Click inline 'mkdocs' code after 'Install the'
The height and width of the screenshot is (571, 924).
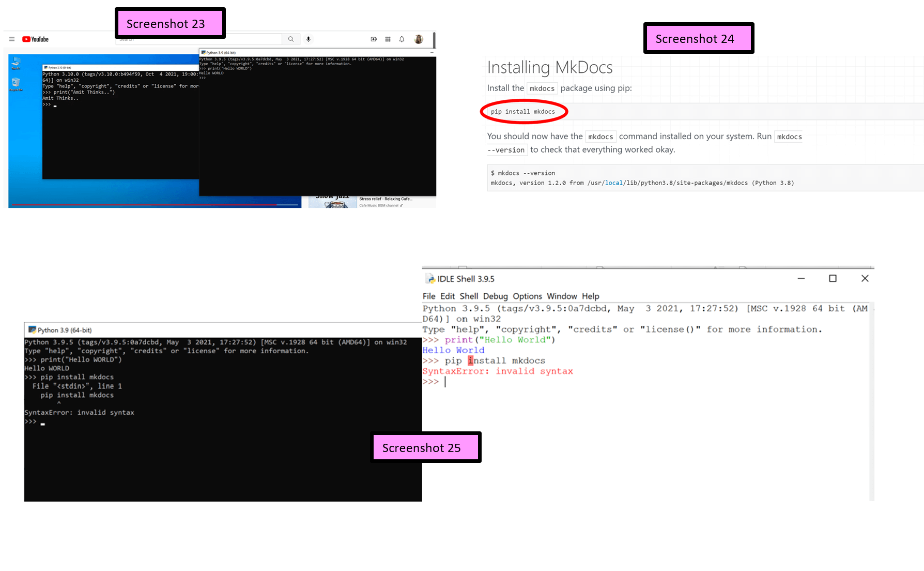click(x=542, y=88)
